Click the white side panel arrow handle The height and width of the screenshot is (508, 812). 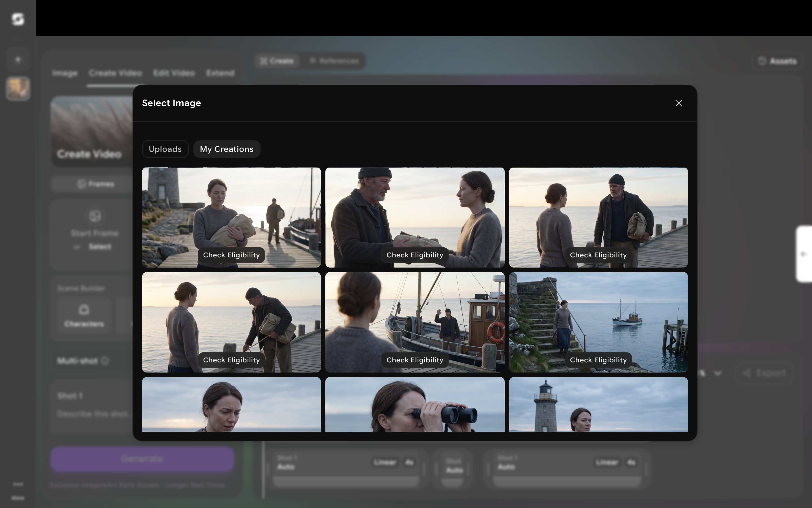(804, 254)
